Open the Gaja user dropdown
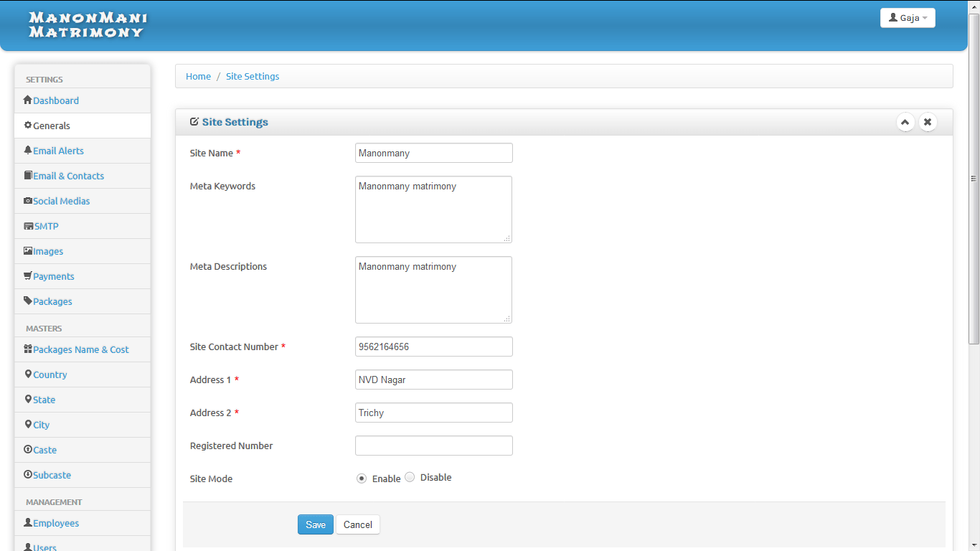The image size is (980, 551). 908,18
